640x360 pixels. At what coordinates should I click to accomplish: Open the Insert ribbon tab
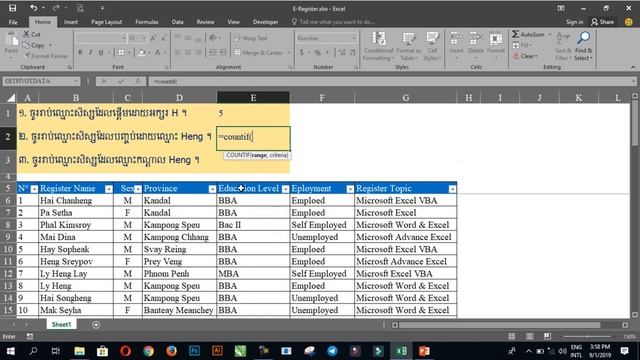click(x=71, y=22)
